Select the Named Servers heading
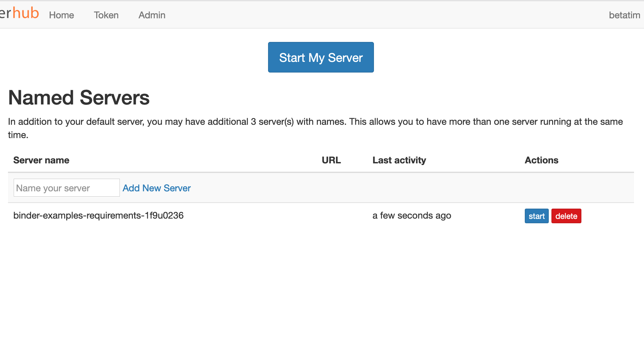The image size is (644, 358). pos(79,98)
